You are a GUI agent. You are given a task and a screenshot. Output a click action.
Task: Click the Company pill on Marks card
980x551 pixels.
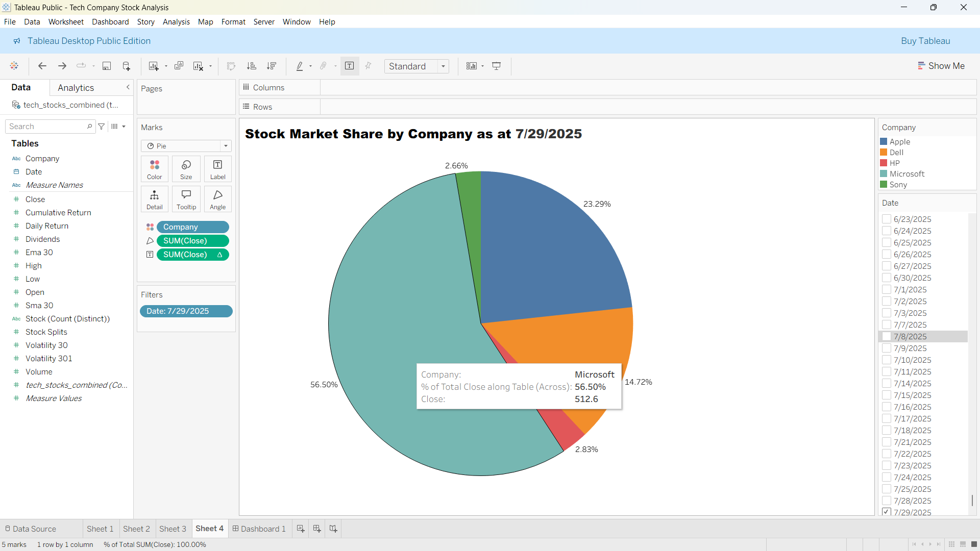(x=193, y=227)
